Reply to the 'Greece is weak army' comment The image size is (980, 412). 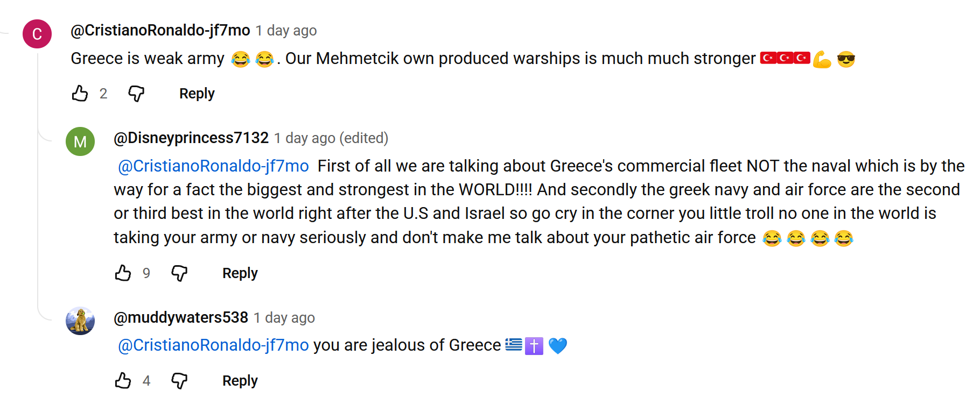click(x=197, y=94)
